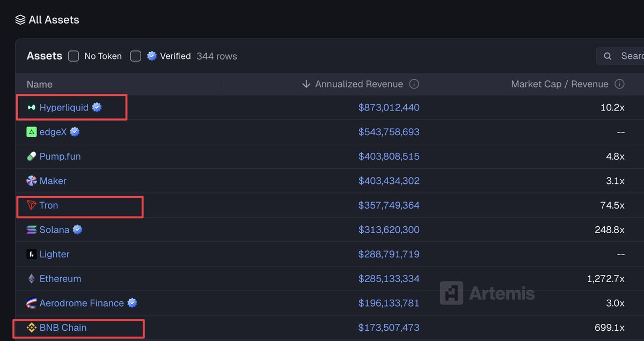
Task: Click the Solana logo icon
Action: (32, 230)
